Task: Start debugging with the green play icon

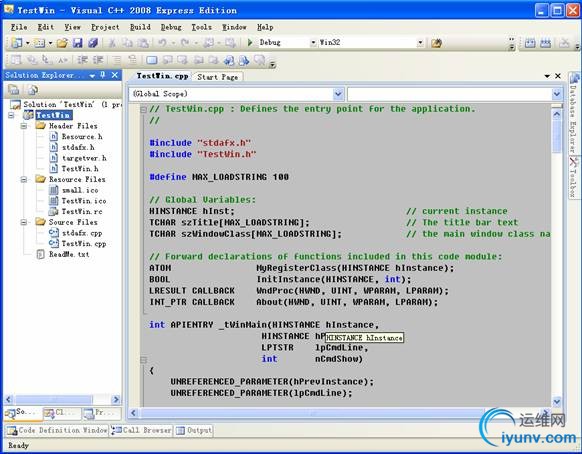Action: [250, 43]
